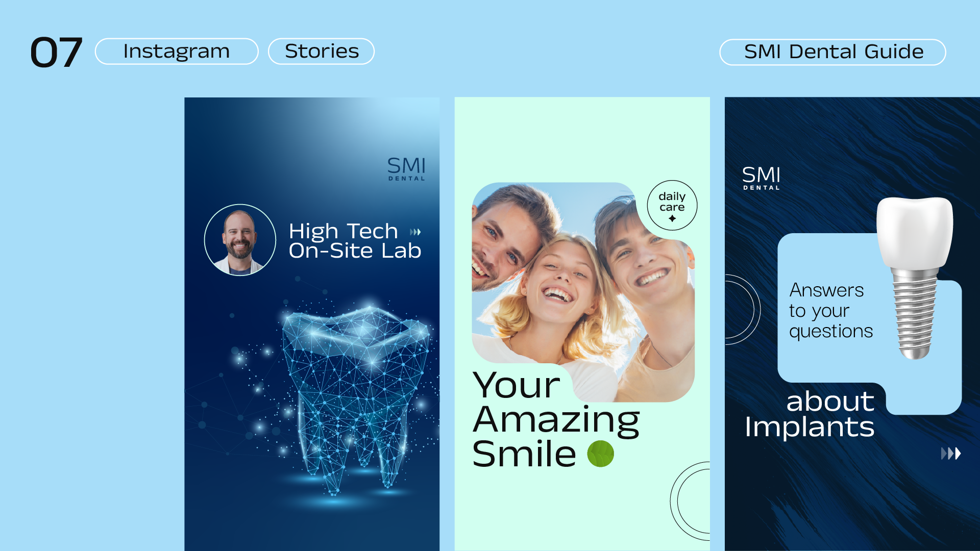The width and height of the screenshot is (980, 551).
Task: Click the white SMI Dental logo on dark story
Action: point(761,178)
